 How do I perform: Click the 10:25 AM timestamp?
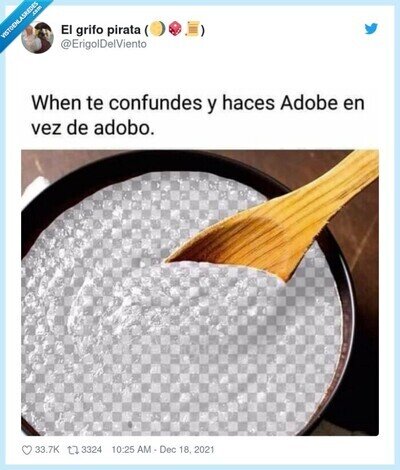(131, 450)
